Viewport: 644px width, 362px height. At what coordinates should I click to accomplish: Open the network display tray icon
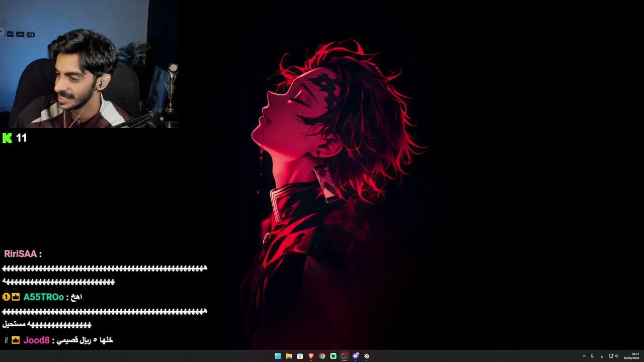(611, 356)
